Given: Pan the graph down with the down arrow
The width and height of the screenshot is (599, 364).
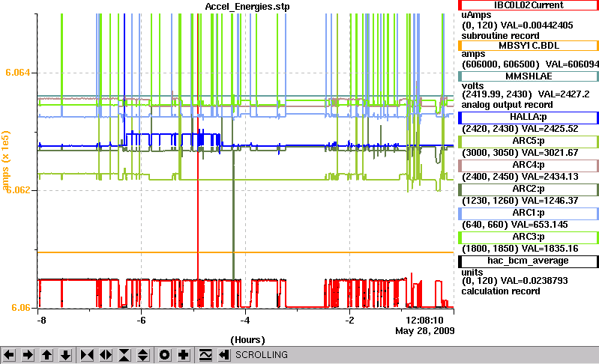Looking at the screenshot, I should tap(65, 355).
